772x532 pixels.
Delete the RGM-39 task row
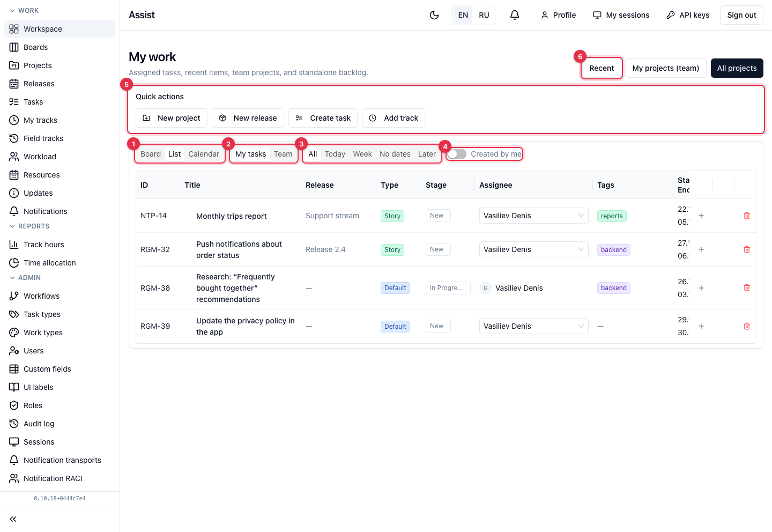[747, 326]
